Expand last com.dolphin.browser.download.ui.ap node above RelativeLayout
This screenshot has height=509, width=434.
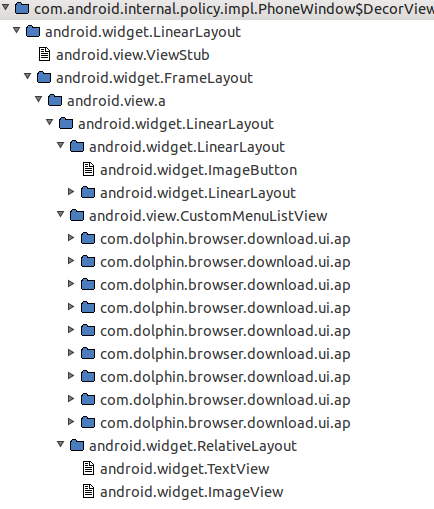(71, 421)
